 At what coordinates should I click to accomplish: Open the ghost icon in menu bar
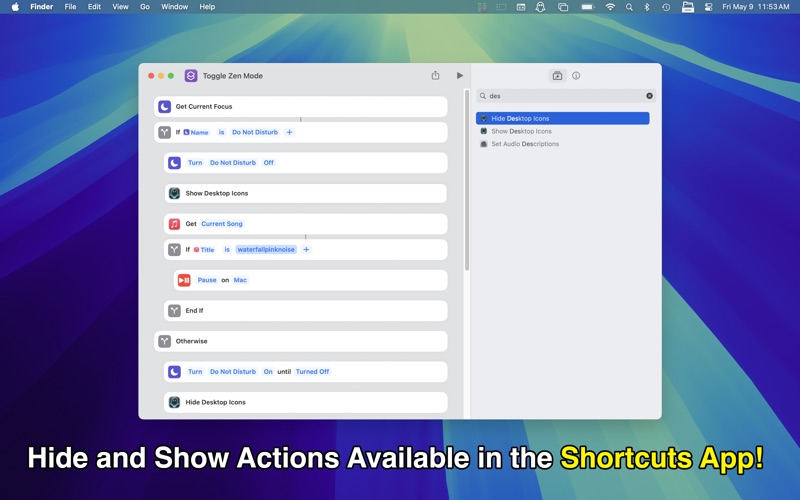(540, 7)
